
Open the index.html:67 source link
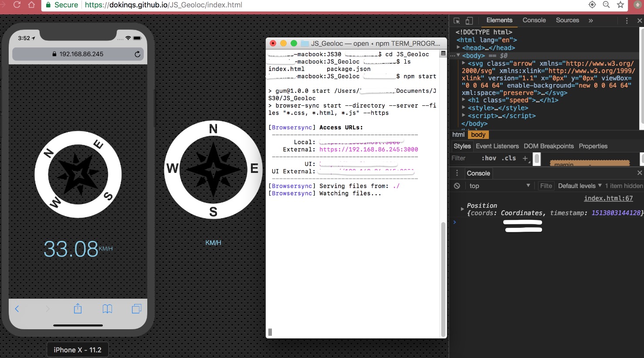[x=608, y=198]
